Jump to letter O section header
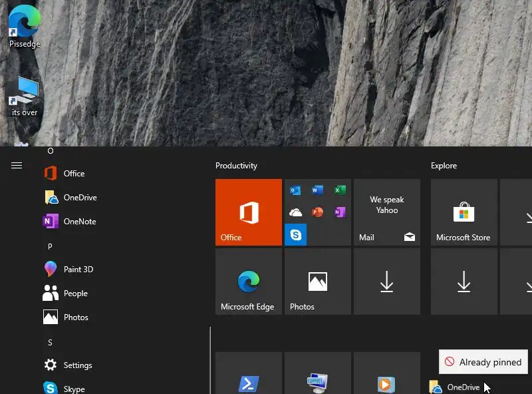Image resolution: width=532 pixels, height=394 pixels. (x=51, y=151)
